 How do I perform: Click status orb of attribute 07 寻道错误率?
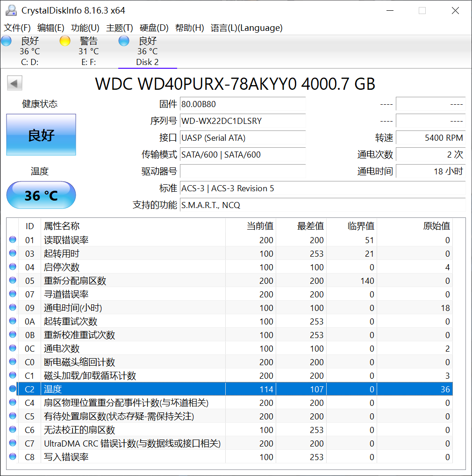[x=13, y=294]
